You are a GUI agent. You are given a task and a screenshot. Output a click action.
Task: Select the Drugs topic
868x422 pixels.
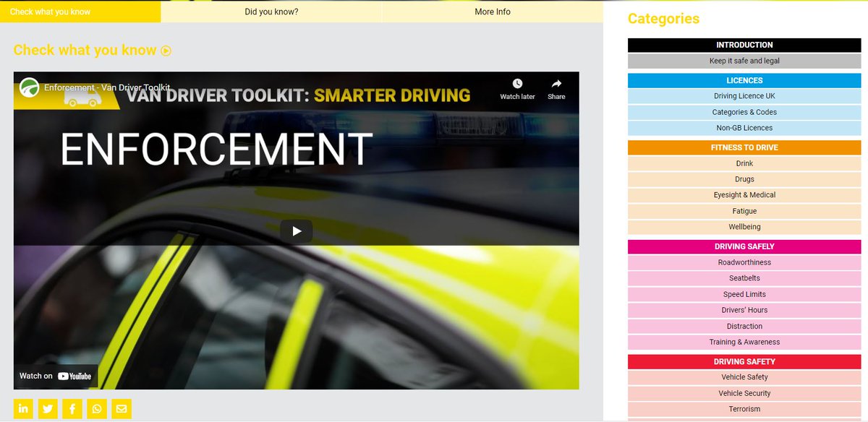point(744,179)
